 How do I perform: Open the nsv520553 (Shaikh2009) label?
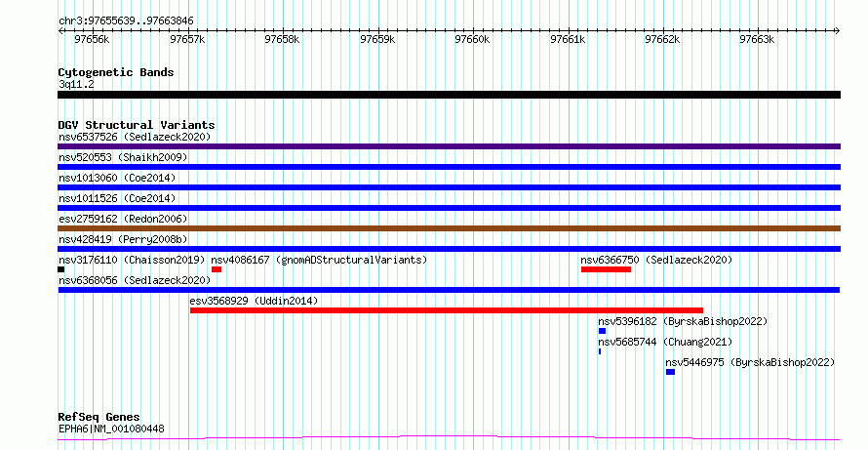(123, 157)
